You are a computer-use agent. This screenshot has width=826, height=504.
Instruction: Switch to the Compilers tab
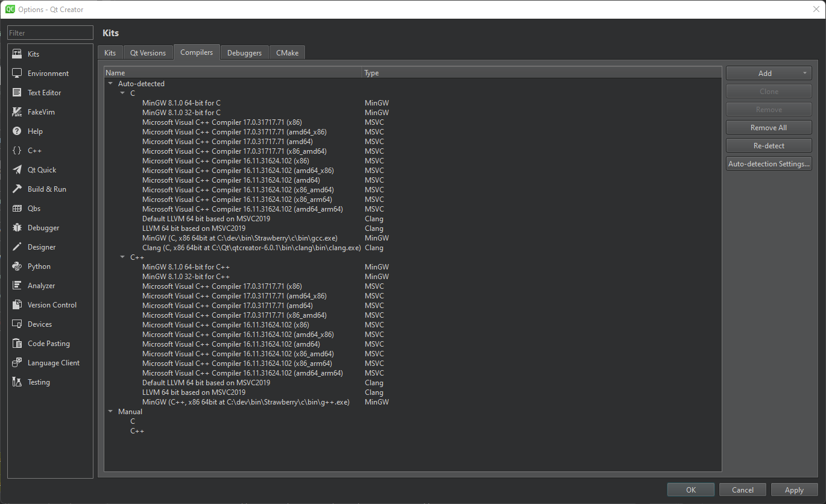(197, 52)
